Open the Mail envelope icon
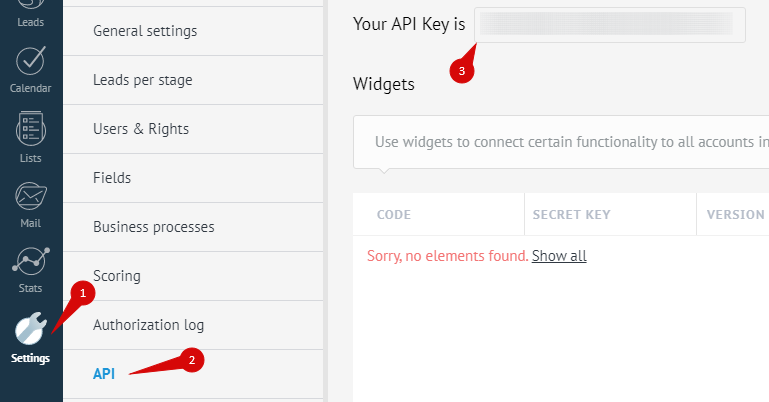 point(31,196)
